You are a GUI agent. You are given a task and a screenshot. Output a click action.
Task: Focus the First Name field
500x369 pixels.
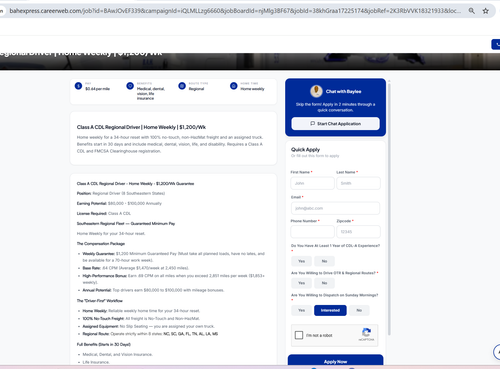tap(312, 183)
